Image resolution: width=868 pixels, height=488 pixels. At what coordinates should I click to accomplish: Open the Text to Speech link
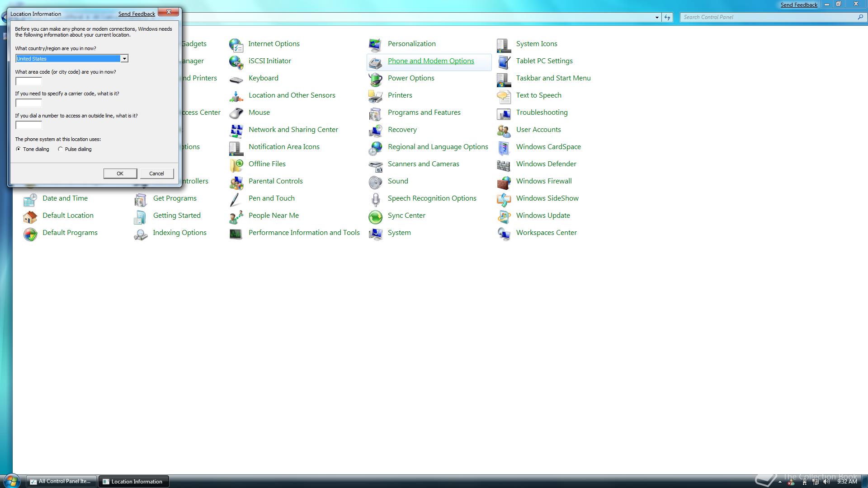pyautogui.click(x=539, y=95)
